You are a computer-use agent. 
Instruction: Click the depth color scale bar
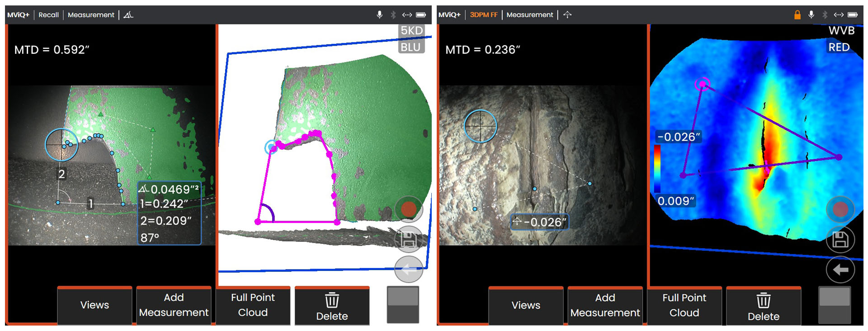[x=657, y=169]
